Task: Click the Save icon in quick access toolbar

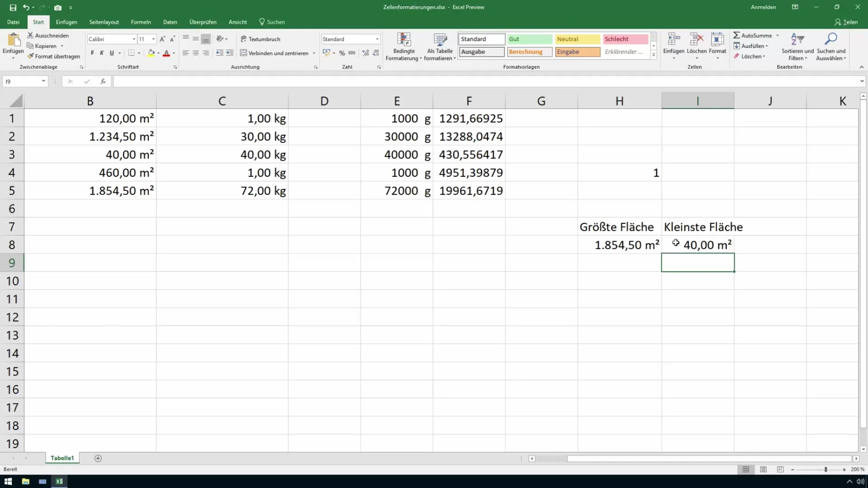Action: tap(13, 8)
